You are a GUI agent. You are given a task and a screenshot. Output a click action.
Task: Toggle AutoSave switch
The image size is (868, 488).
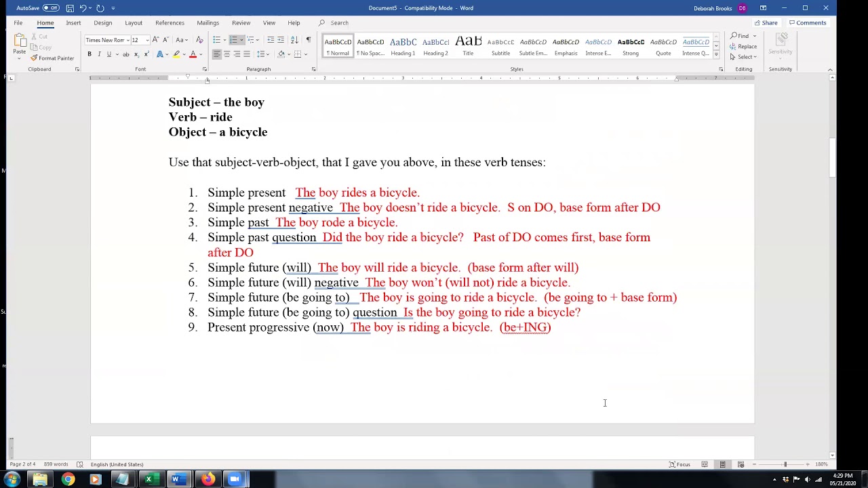pos(51,8)
